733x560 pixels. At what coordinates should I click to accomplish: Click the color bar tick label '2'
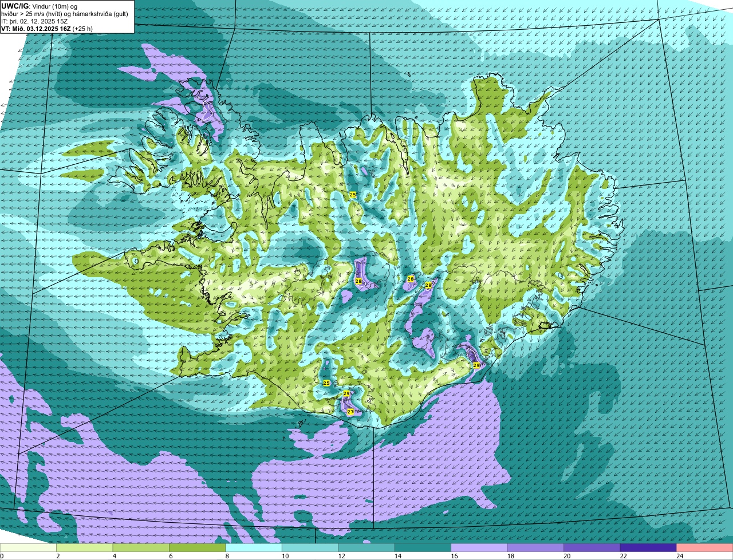point(58,556)
